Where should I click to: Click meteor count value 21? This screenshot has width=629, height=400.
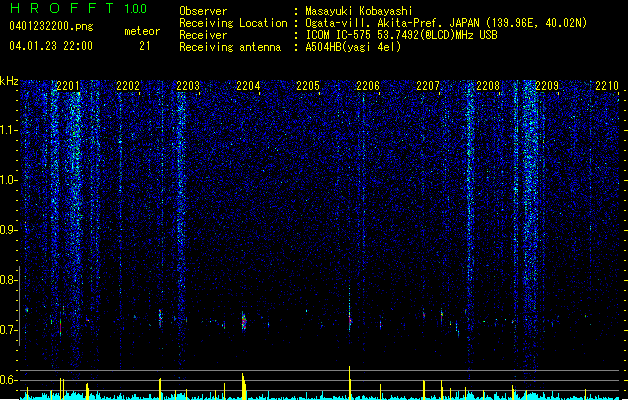[145, 46]
